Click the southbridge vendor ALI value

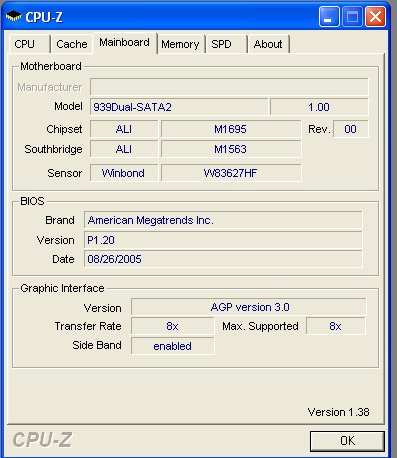(x=124, y=149)
